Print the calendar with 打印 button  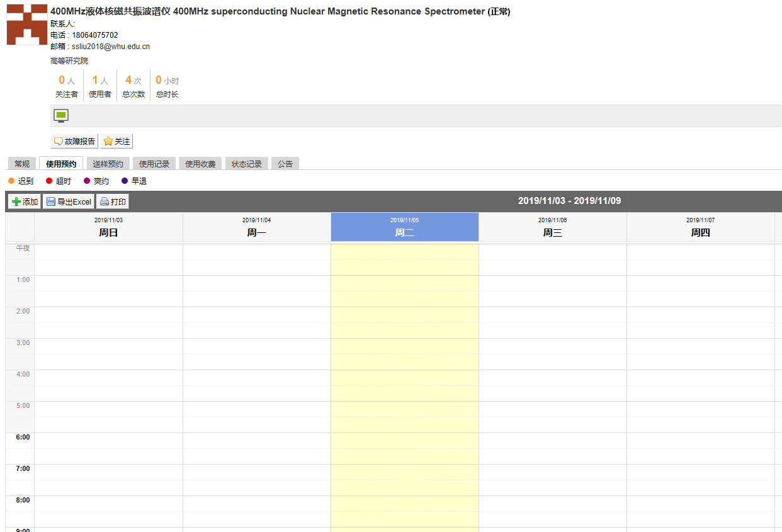point(113,202)
